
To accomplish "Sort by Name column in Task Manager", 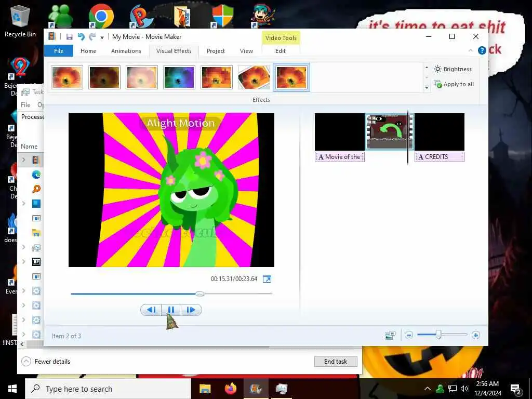I will 29,146.
